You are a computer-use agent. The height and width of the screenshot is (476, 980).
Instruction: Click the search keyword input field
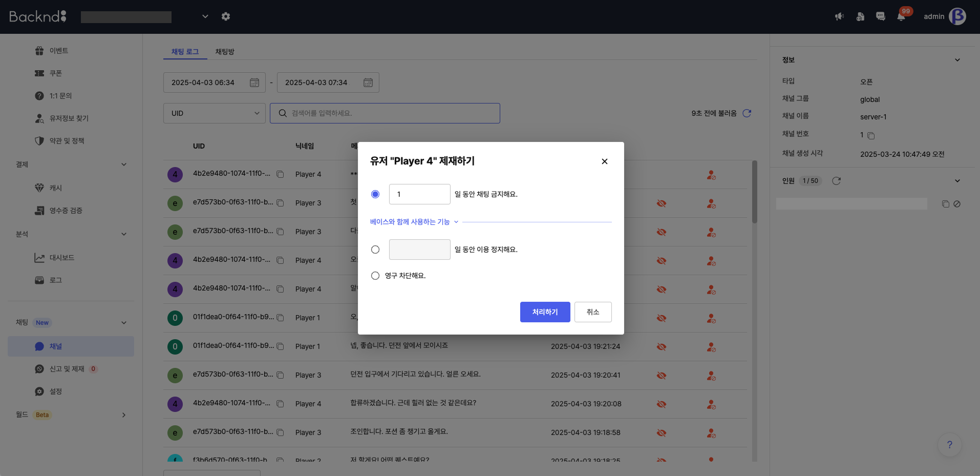coord(385,113)
